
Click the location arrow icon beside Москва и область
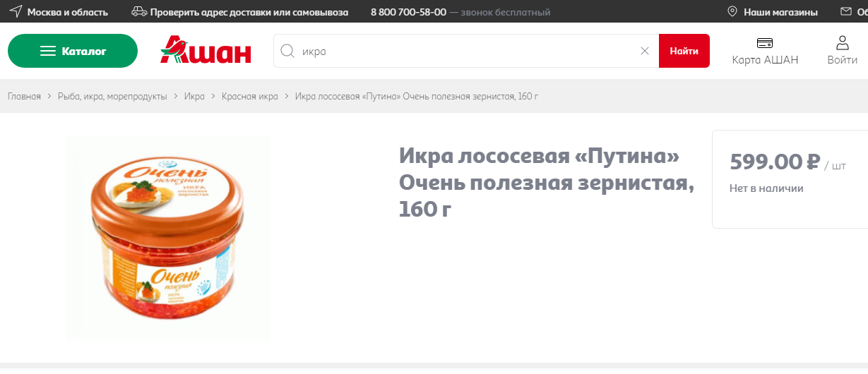click(15, 12)
